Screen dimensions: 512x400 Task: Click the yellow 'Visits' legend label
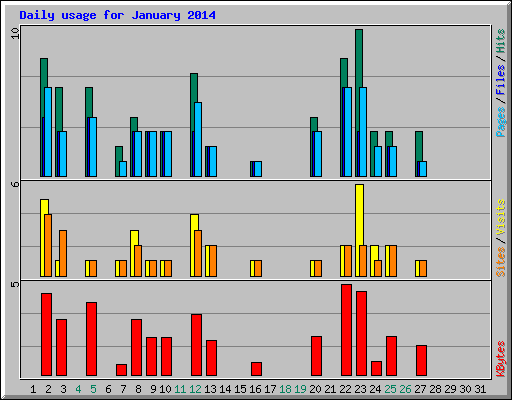point(500,217)
